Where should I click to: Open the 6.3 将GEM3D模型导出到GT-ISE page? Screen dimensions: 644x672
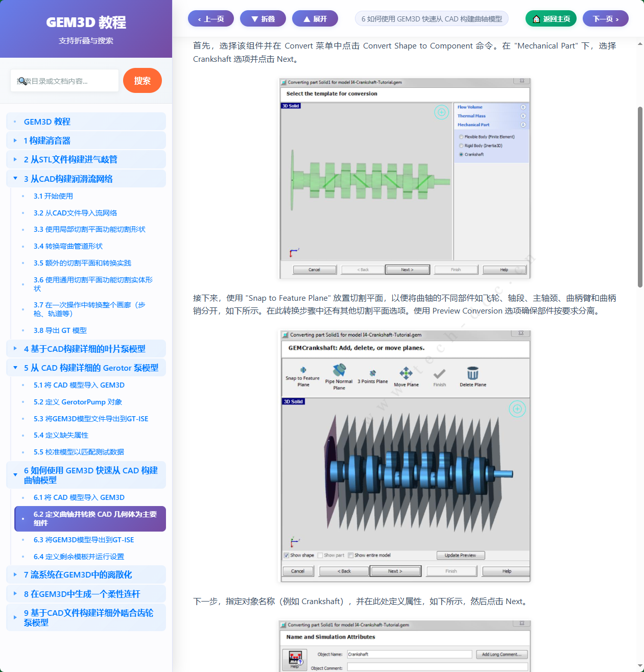83,540
